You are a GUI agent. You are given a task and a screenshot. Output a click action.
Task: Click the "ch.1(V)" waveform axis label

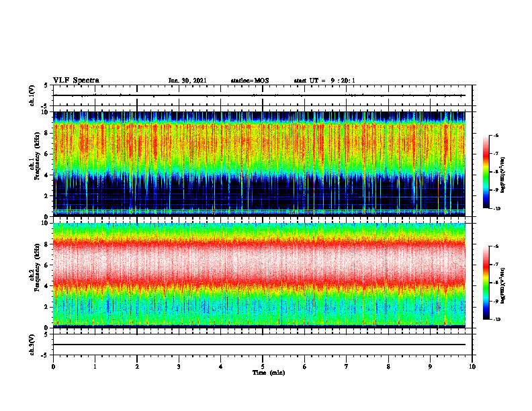[32, 95]
